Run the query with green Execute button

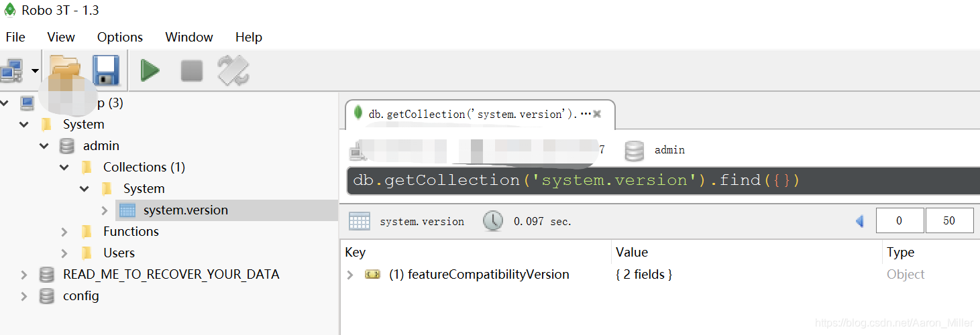[x=150, y=70]
